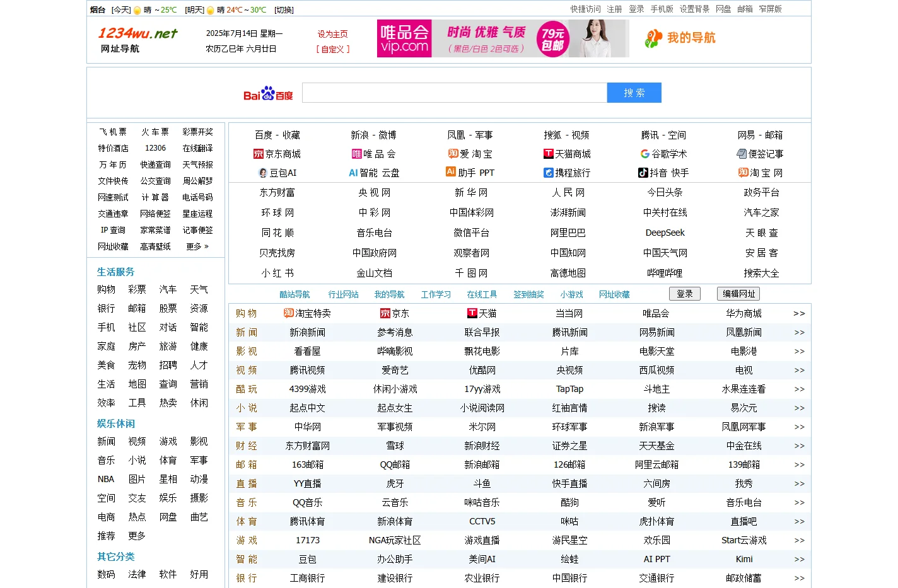
Task: Focus the Baidu search input field
Action: coord(455,93)
